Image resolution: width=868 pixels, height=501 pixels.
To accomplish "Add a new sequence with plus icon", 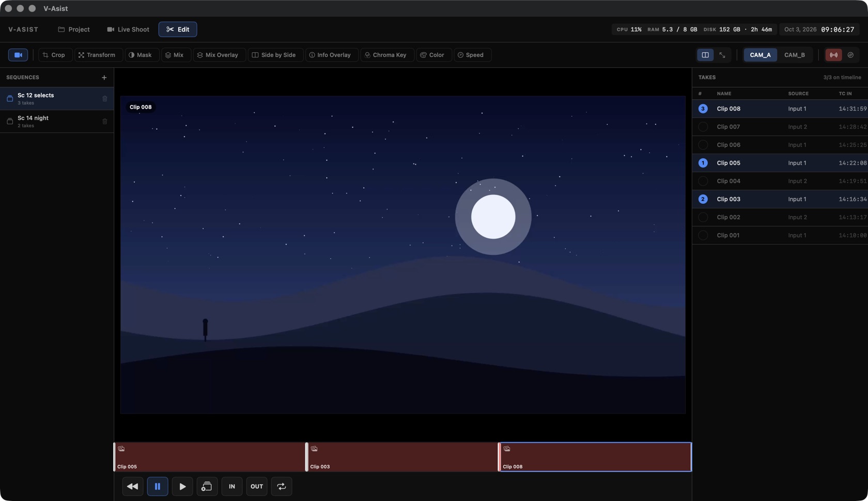I will pos(104,78).
